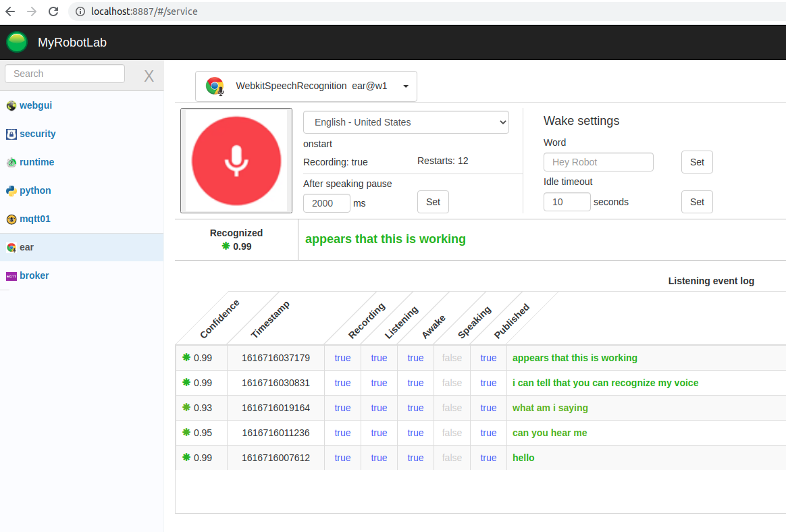Click the green MyRobotLab logo icon
Screen dimensions: 786x532
(17, 42)
